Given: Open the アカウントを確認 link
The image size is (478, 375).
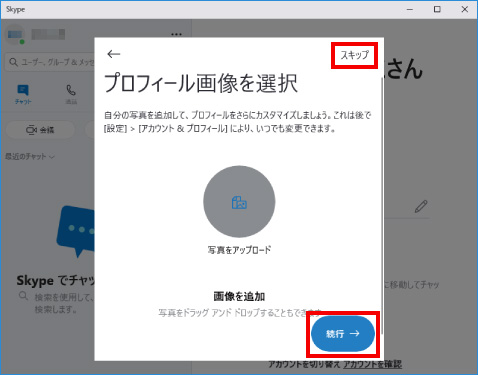Looking at the screenshot, I should pos(372,364).
